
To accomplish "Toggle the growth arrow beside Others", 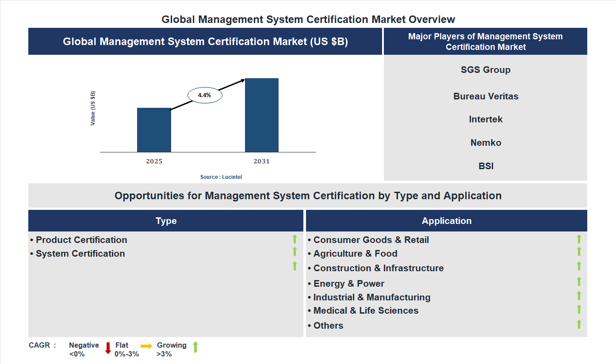I will tap(579, 324).
